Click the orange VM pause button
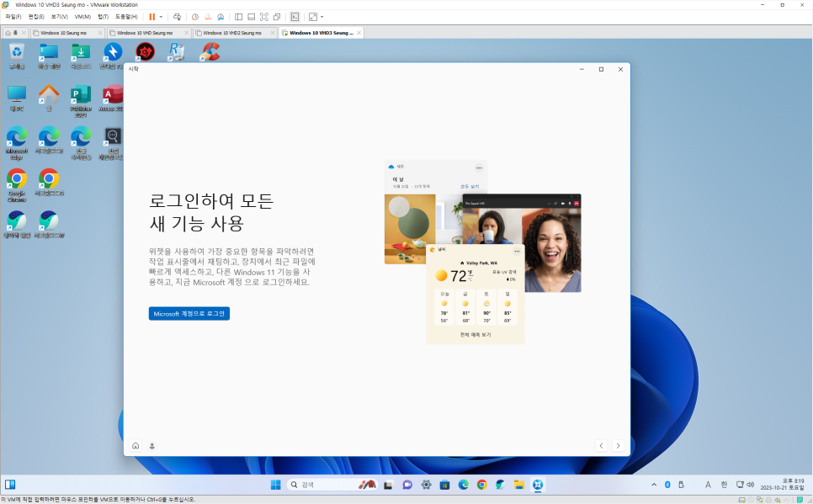Screen dimensions: 813x504 (x=152, y=17)
